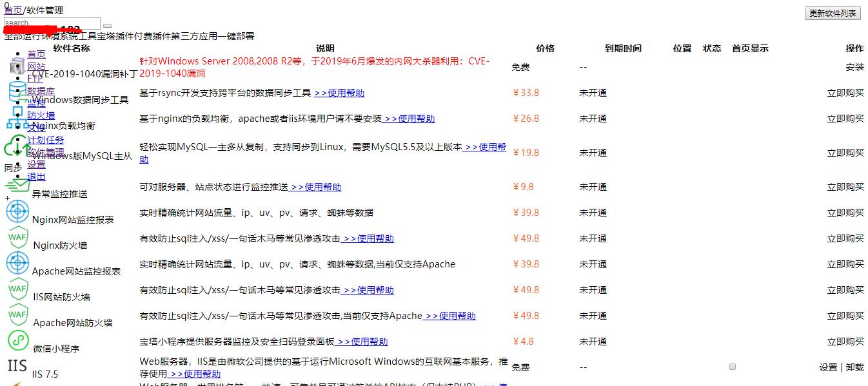Click 退出 in the sidebar menu
Viewport: 868px width, 386px height.
click(x=36, y=177)
